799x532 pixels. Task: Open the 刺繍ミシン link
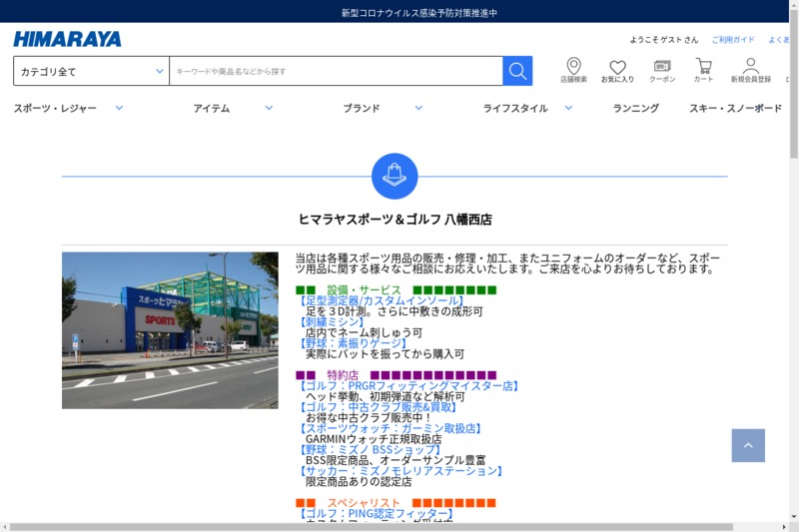331,322
